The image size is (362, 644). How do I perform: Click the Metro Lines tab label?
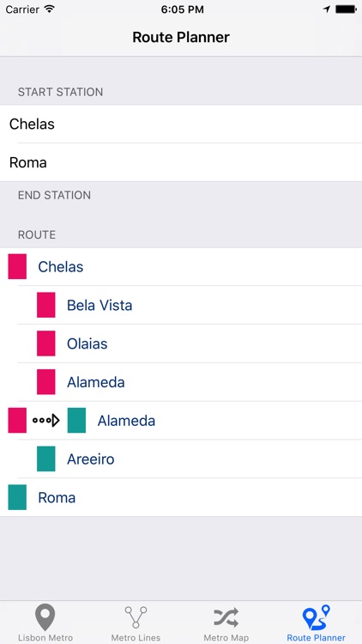136,638
